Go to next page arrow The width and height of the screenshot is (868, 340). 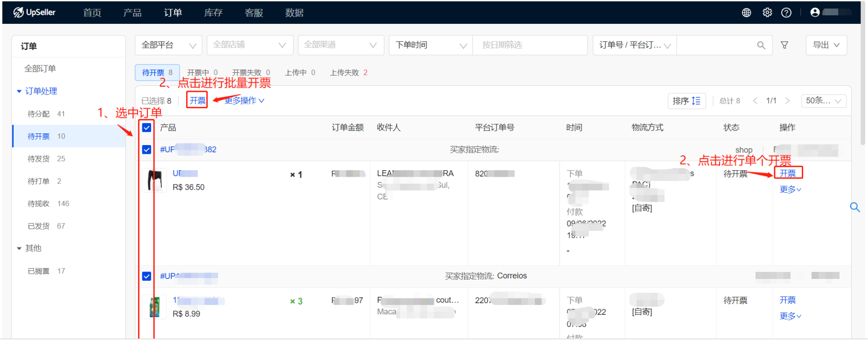coord(787,101)
